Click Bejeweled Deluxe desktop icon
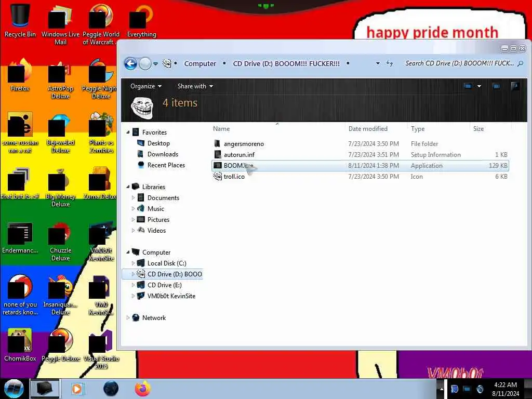 tap(60, 133)
